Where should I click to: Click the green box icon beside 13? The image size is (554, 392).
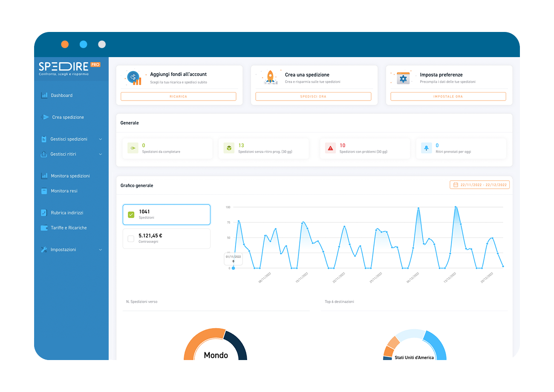click(229, 148)
